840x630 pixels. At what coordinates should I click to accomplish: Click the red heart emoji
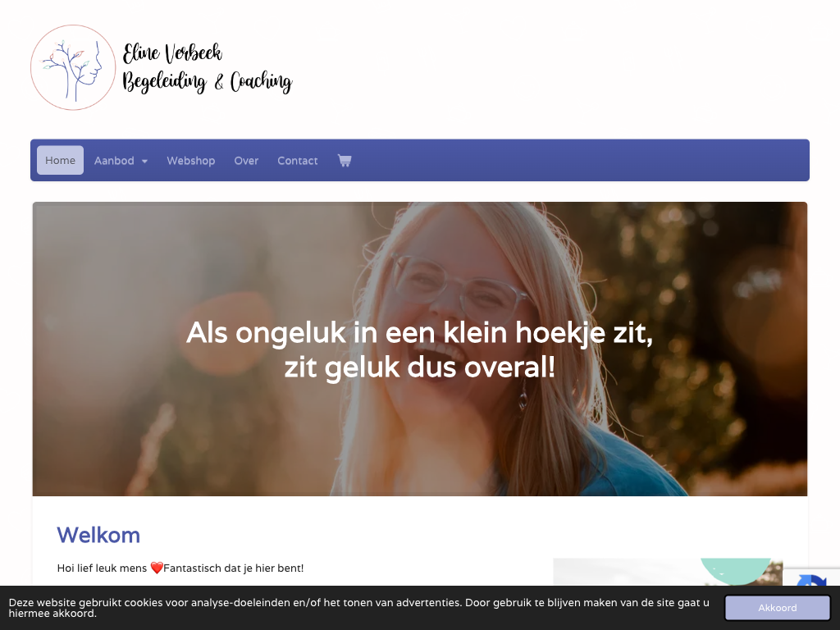click(157, 568)
